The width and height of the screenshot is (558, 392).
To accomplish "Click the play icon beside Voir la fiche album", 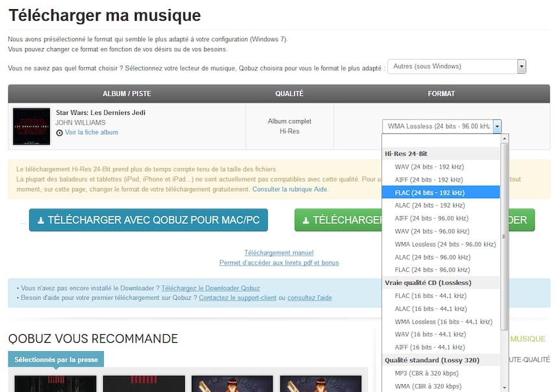I will [60, 133].
